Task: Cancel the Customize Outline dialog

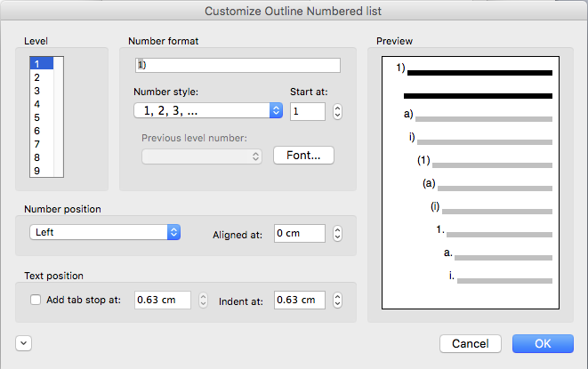Action: [471, 343]
